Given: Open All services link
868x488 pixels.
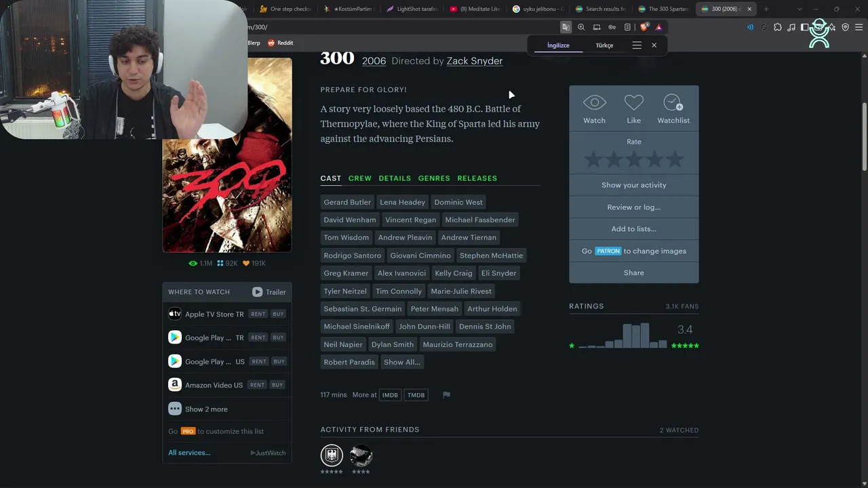Looking at the screenshot, I should click(189, 453).
